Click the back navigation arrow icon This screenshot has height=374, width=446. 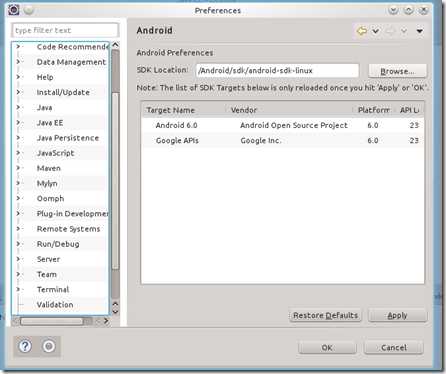point(362,31)
